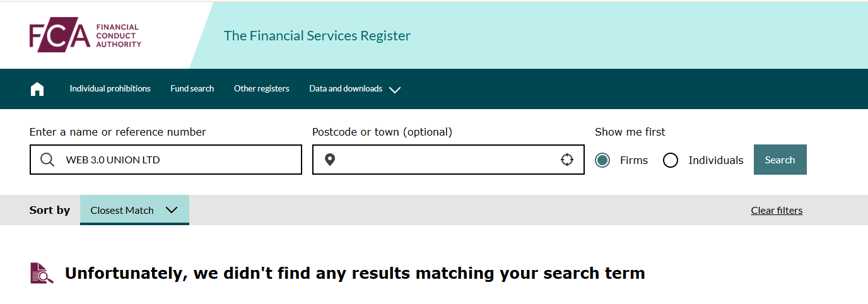Click the location pin icon
Image resolution: width=868 pixels, height=304 pixels.
pyautogui.click(x=329, y=160)
